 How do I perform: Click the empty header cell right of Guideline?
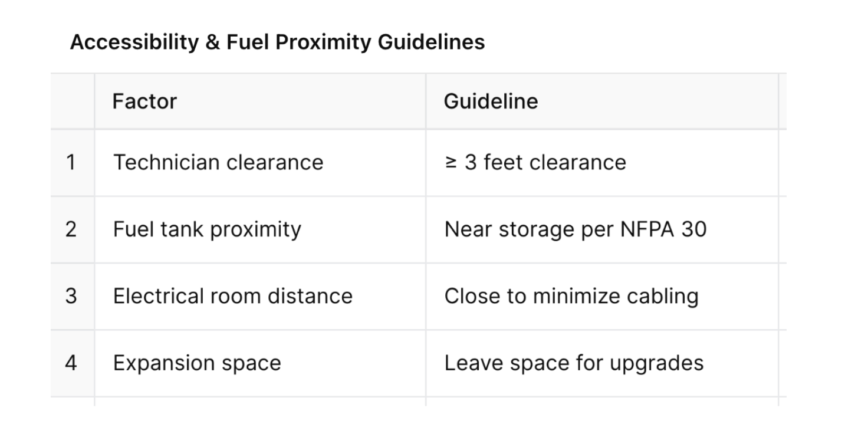(x=783, y=101)
